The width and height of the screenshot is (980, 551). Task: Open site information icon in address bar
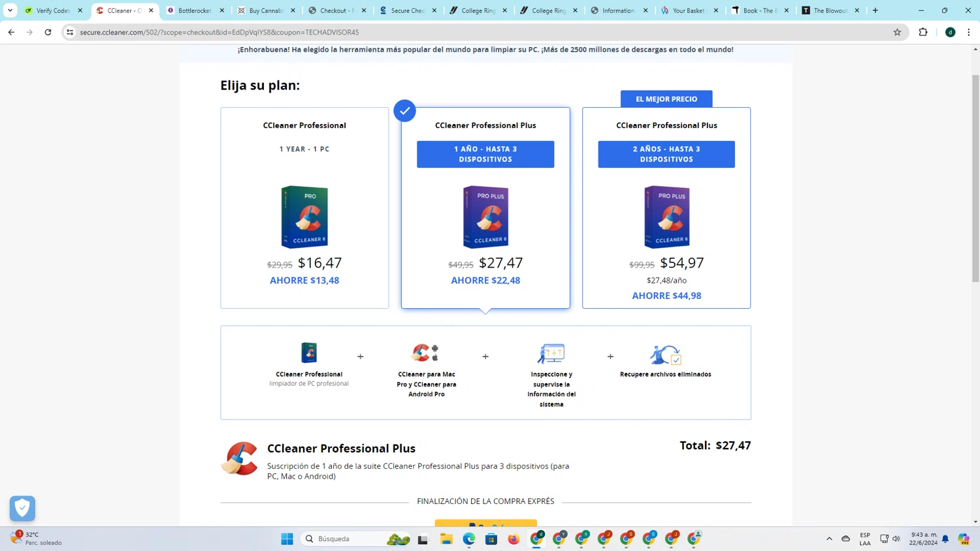(70, 32)
